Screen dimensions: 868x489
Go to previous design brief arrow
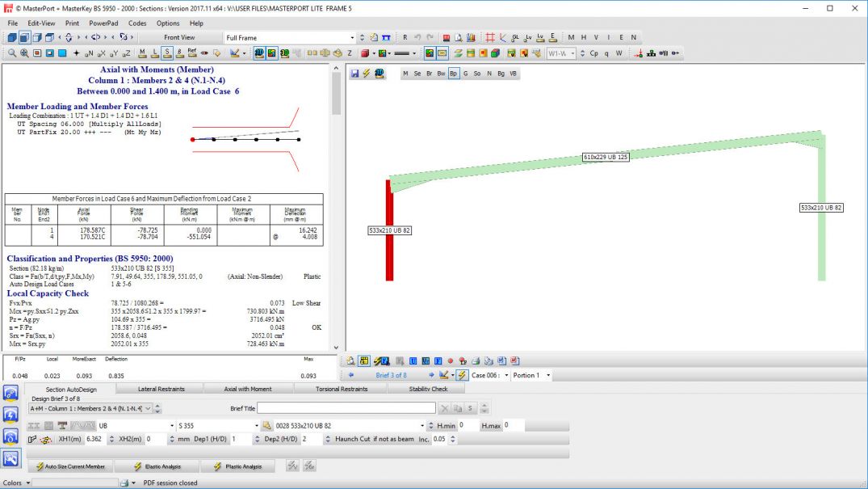[350, 375]
